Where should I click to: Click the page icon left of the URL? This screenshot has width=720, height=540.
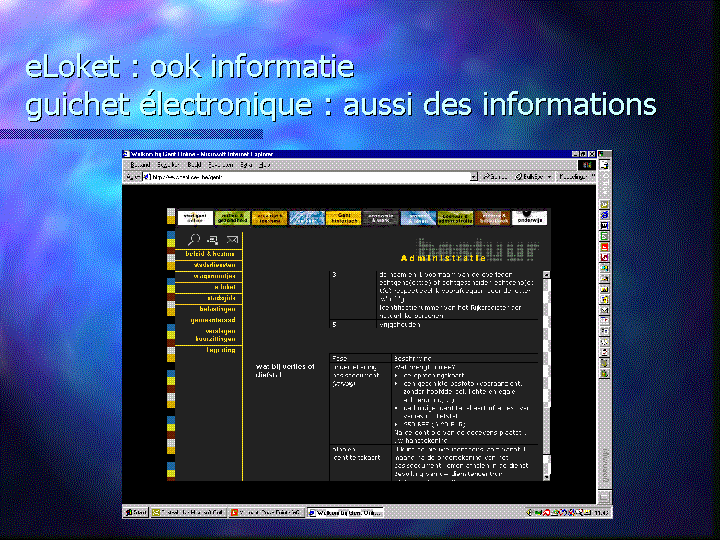coord(146,177)
